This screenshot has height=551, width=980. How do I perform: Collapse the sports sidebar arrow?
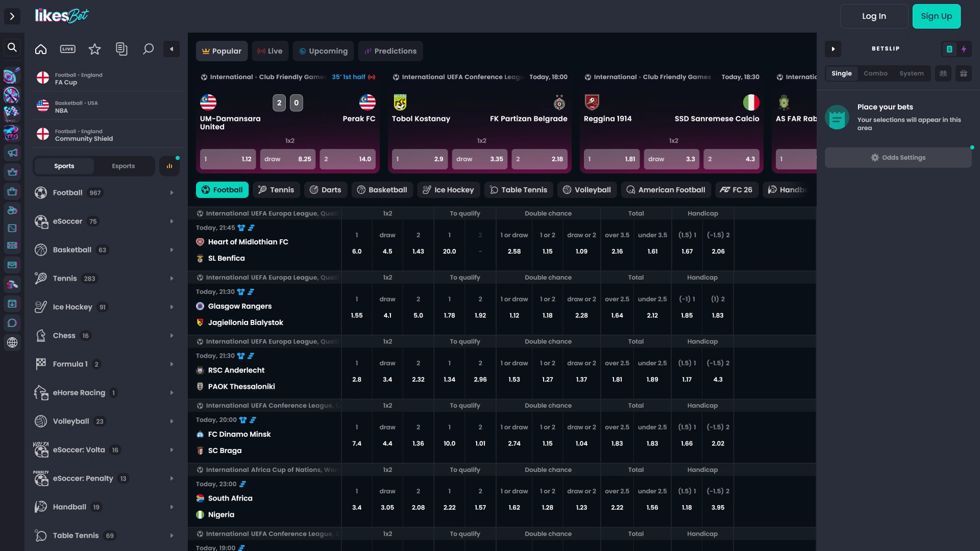(171, 49)
